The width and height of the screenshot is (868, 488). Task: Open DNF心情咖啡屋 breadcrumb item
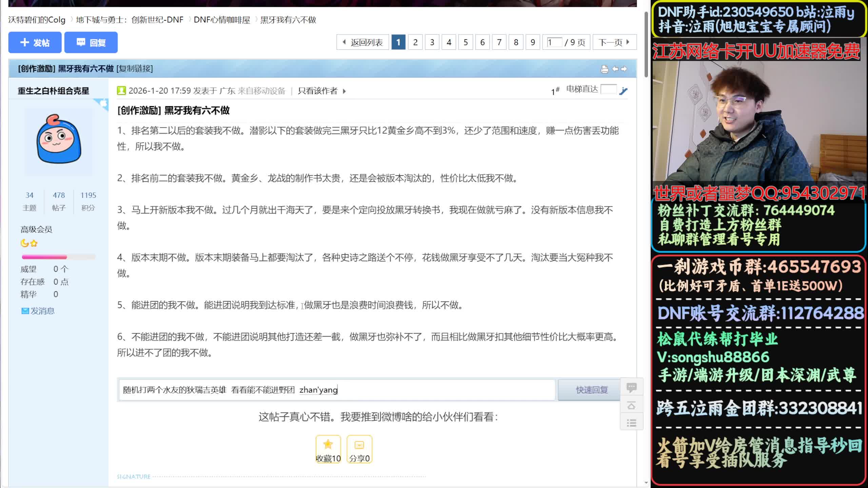click(x=222, y=20)
